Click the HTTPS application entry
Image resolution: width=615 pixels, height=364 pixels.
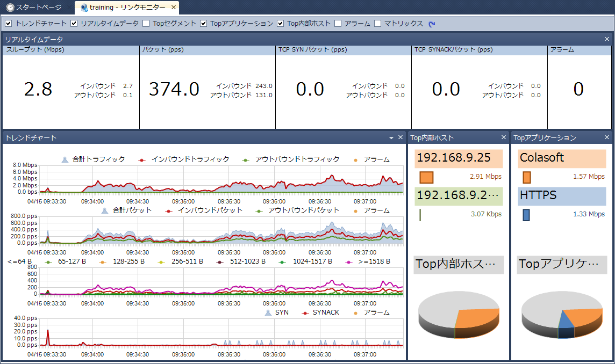pyautogui.click(x=561, y=196)
